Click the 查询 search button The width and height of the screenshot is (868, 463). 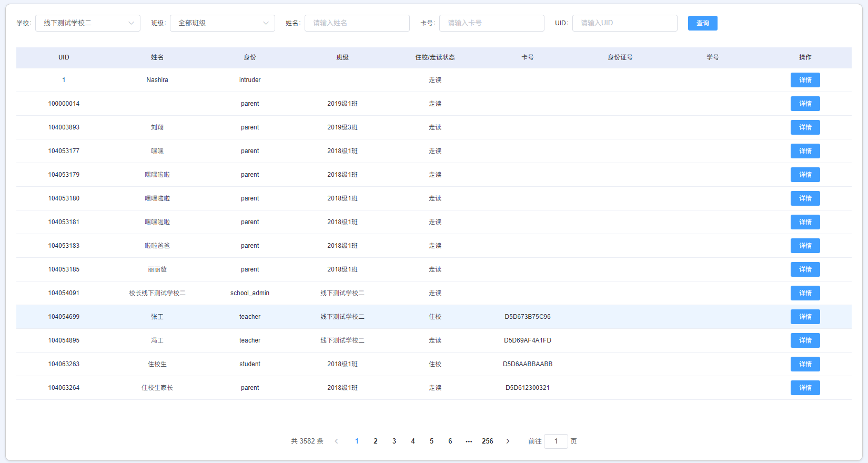702,23
